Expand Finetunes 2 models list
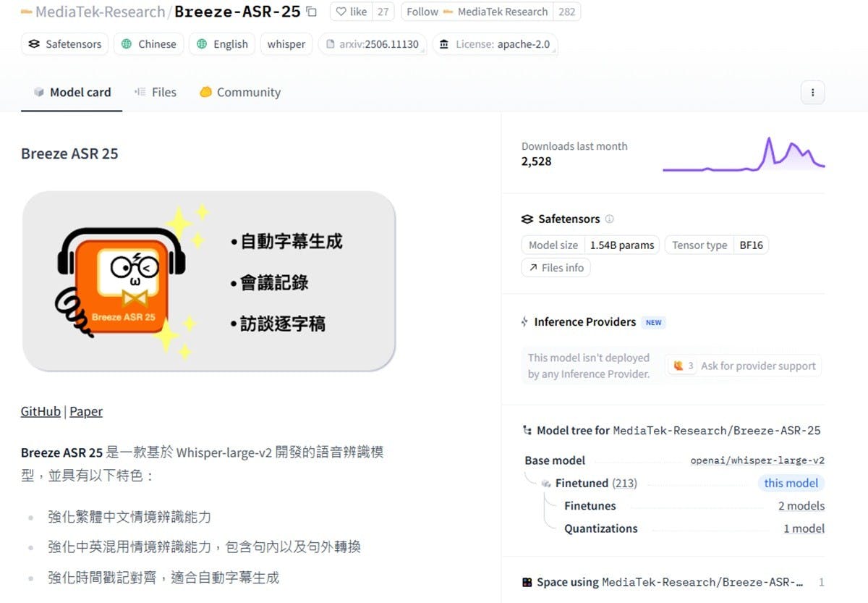Viewport: 868px width, 603px height. 801,506
